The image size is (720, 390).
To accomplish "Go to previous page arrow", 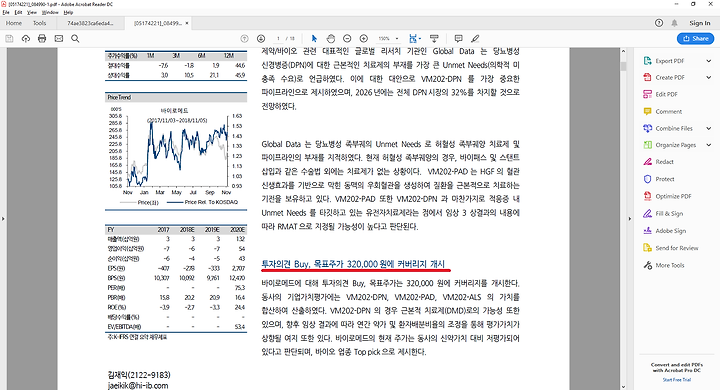I will point(245,39).
